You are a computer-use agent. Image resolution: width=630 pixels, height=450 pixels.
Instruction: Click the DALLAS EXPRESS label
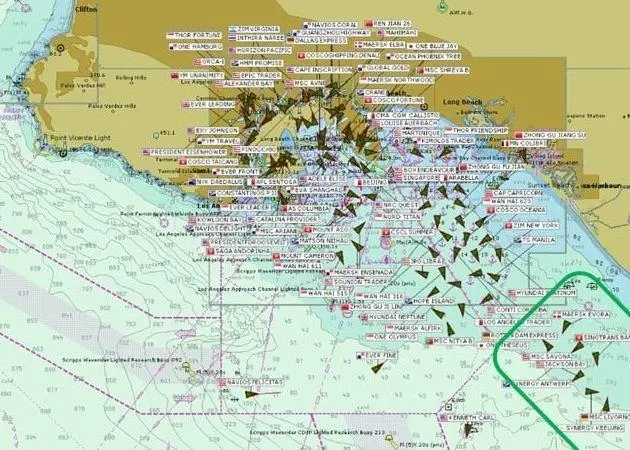pyautogui.click(x=317, y=41)
